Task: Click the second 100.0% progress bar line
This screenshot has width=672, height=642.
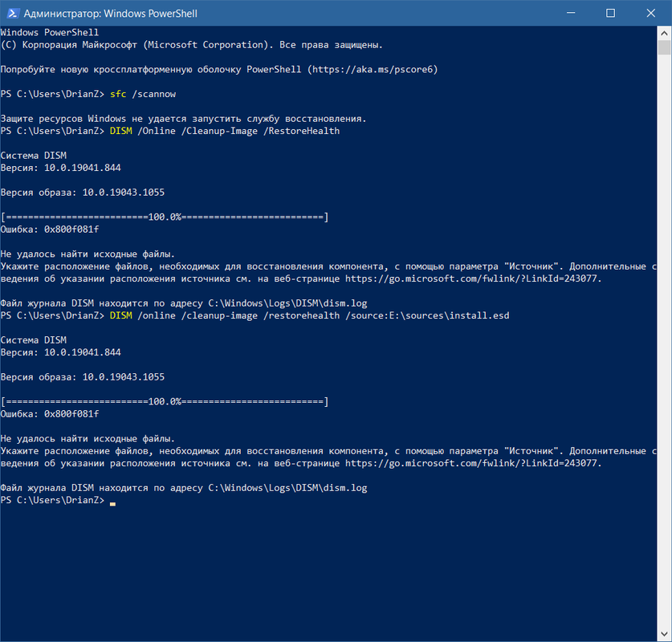Action: click(x=165, y=402)
